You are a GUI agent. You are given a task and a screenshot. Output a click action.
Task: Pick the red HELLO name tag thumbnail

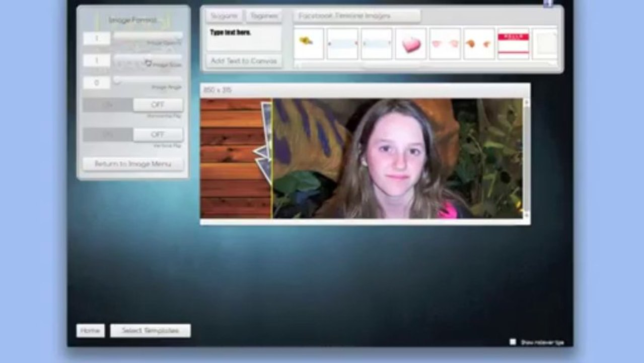coord(513,44)
